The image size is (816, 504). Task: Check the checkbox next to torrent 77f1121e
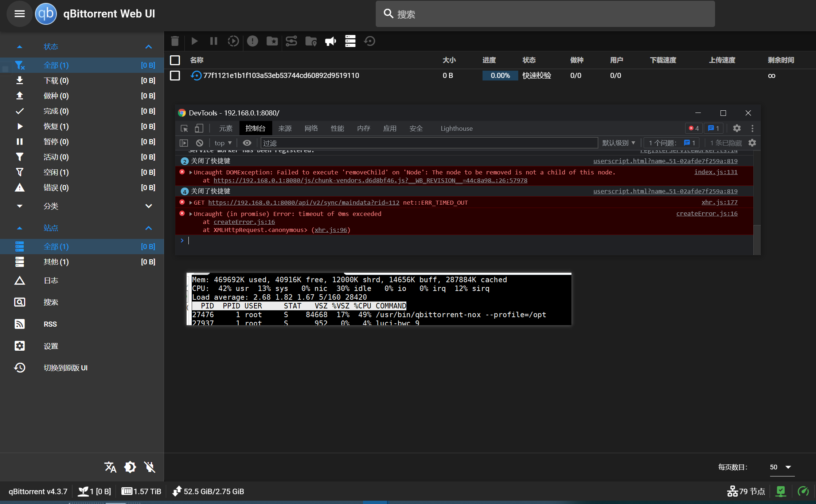click(x=175, y=75)
